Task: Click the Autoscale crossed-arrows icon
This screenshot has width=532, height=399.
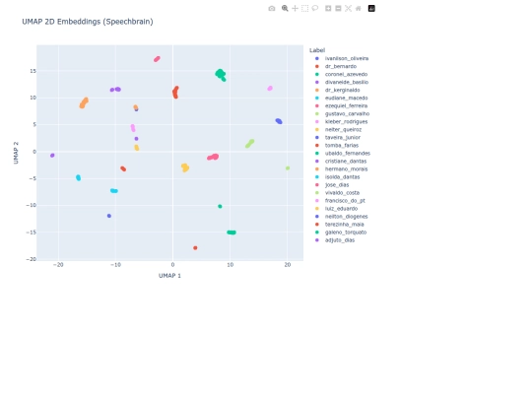Action: point(348,9)
